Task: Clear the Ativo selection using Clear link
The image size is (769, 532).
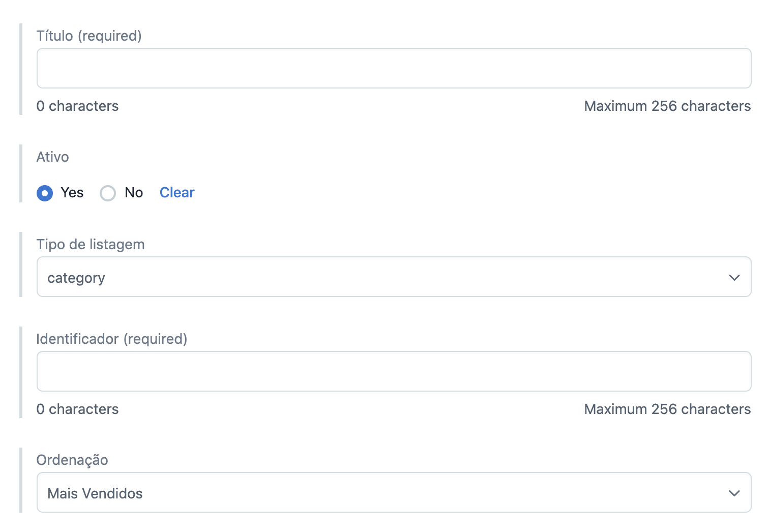Action: click(x=177, y=193)
